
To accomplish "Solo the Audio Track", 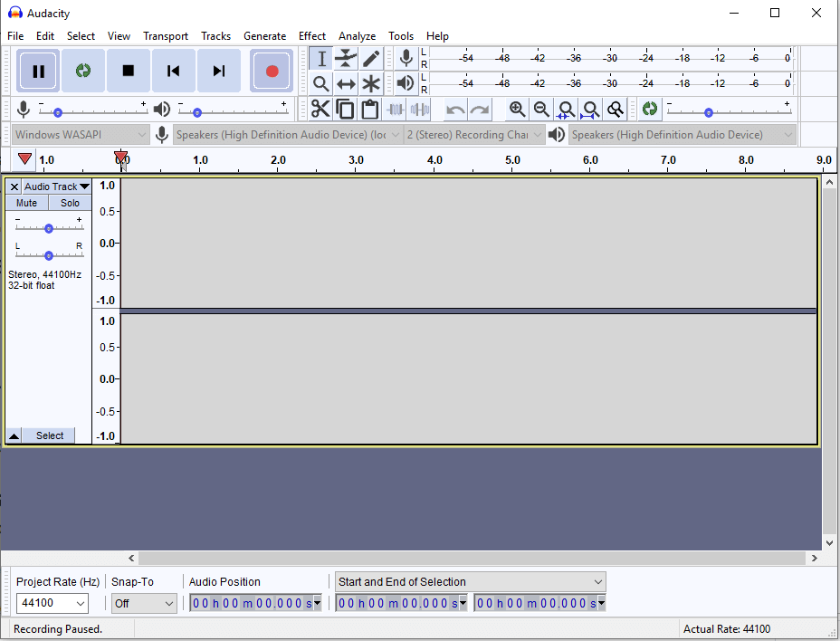I will click(70, 203).
